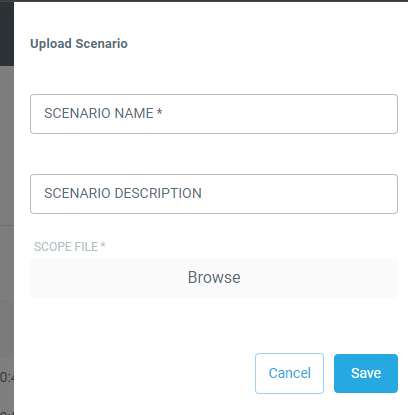Click empty space right of SCENARIO DESCRIPTION text

point(299,194)
